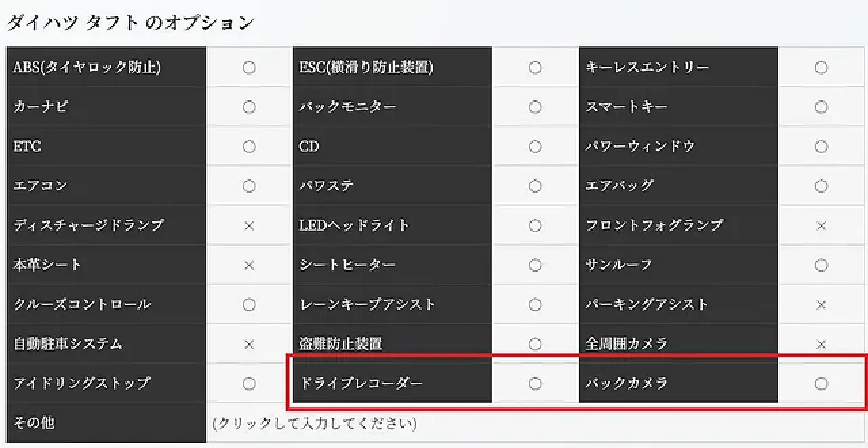The image size is (868, 448).
Task: Click the X mark next to 自動駐車システム
Action: 249,344
